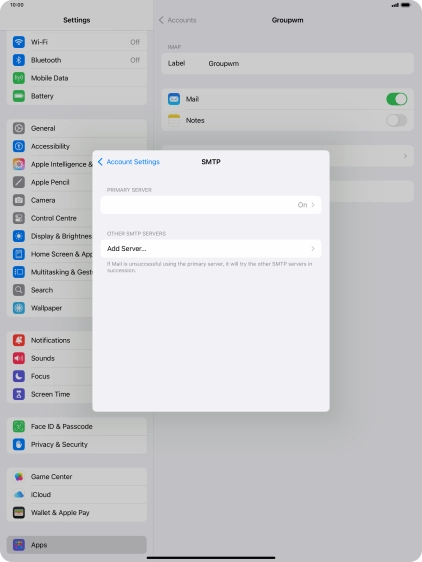Select the Battery icon
This screenshot has width=422, height=562.
pyautogui.click(x=19, y=96)
